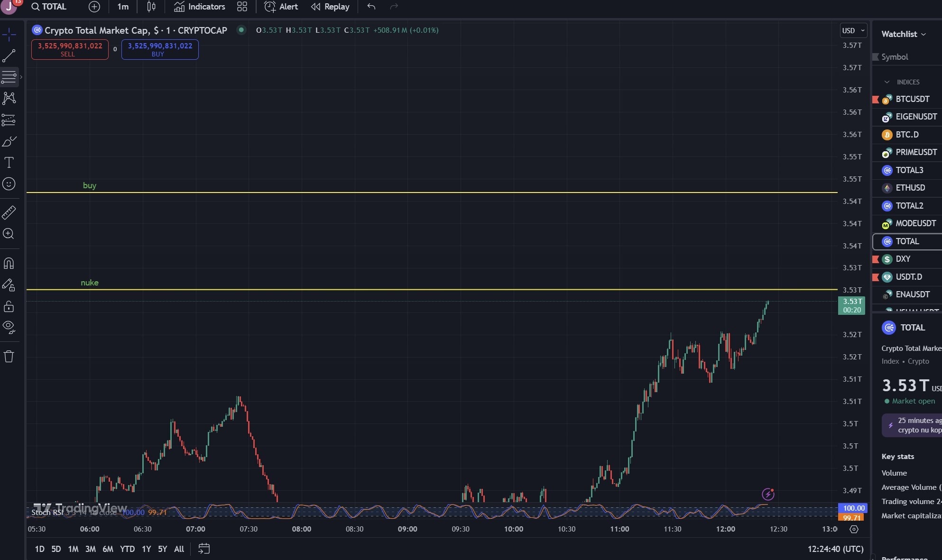Select USDT.D in the watchlist
This screenshot has width=942, height=560.
coord(907,277)
